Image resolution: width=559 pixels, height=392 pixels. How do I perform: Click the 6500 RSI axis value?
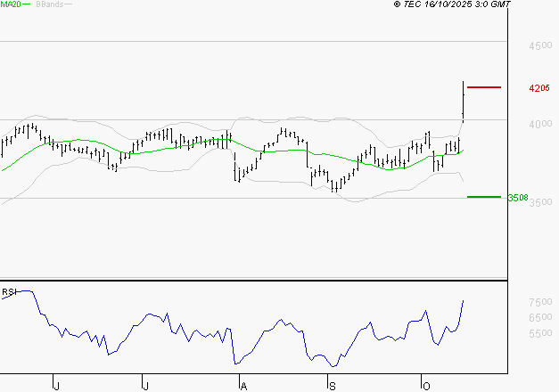click(540, 318)
